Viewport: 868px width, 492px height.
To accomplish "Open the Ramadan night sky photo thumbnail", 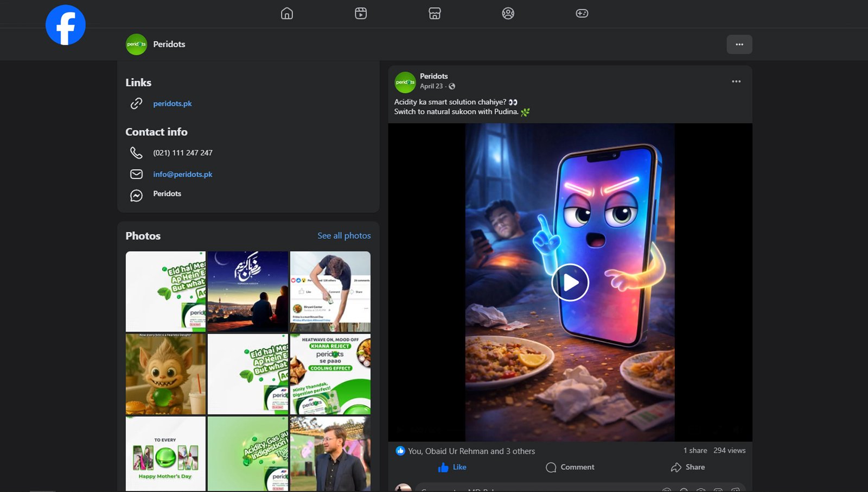I will 248,291.
